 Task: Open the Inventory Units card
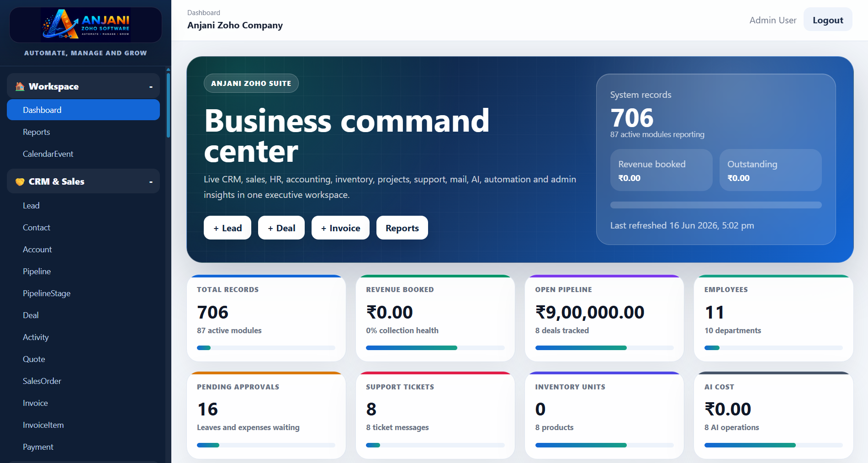coord(604,415)
